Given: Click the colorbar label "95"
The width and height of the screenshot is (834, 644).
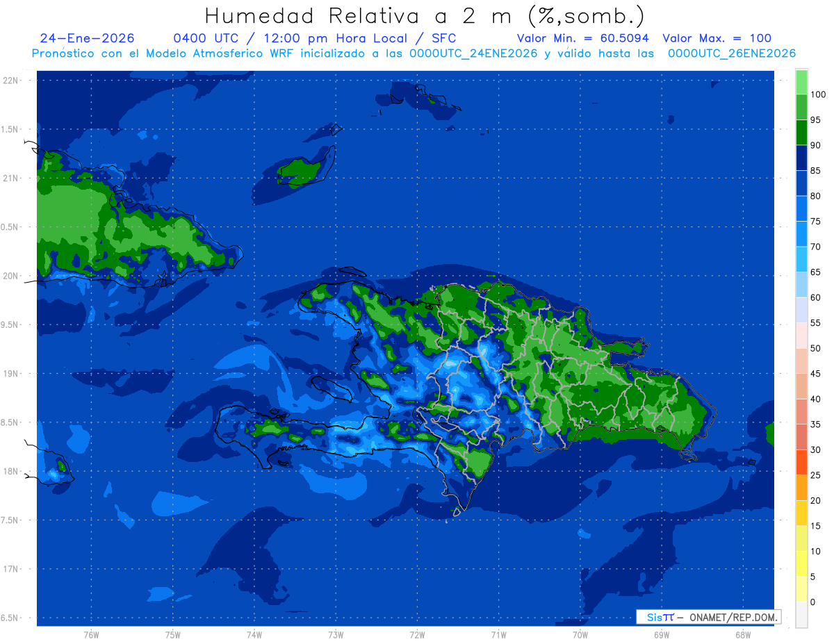Looking at the screenshot, I should (x=815, y=120).
